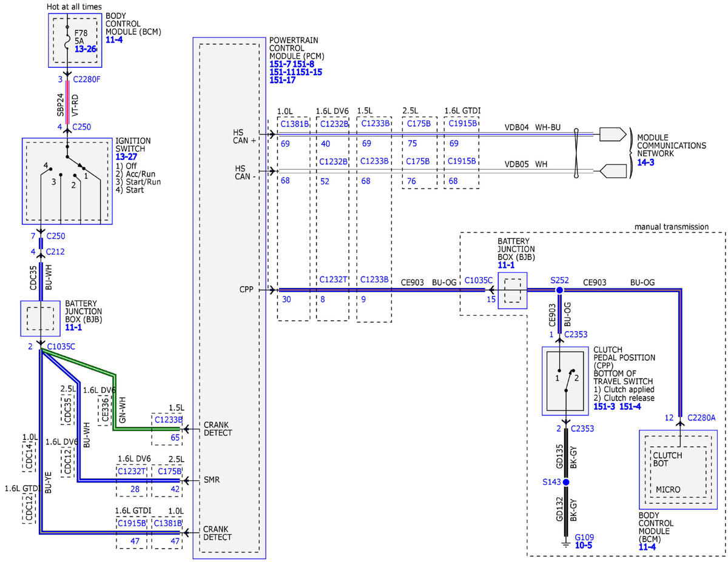This screenshot has height=562, width=728.
Task: Open the 10-5 ground reference link
Action: coord(584,545)
